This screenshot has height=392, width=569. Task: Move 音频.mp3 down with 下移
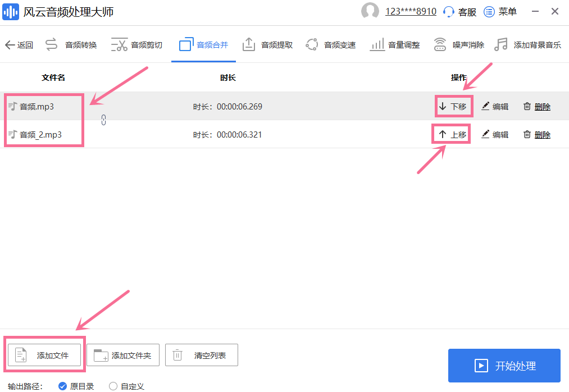tap(453, 107)
